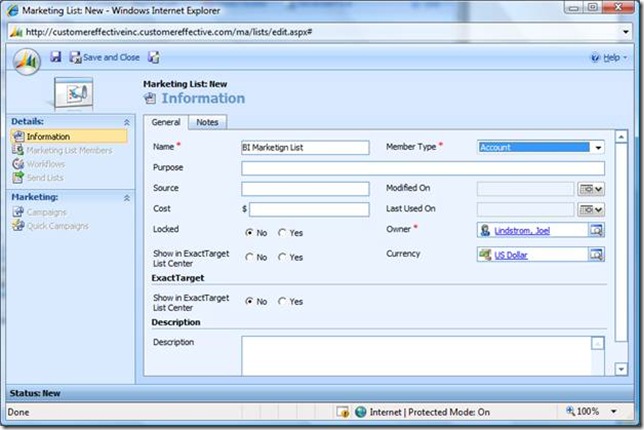
Task: Open the Modified On calendar picker
Action: (591, 188)
